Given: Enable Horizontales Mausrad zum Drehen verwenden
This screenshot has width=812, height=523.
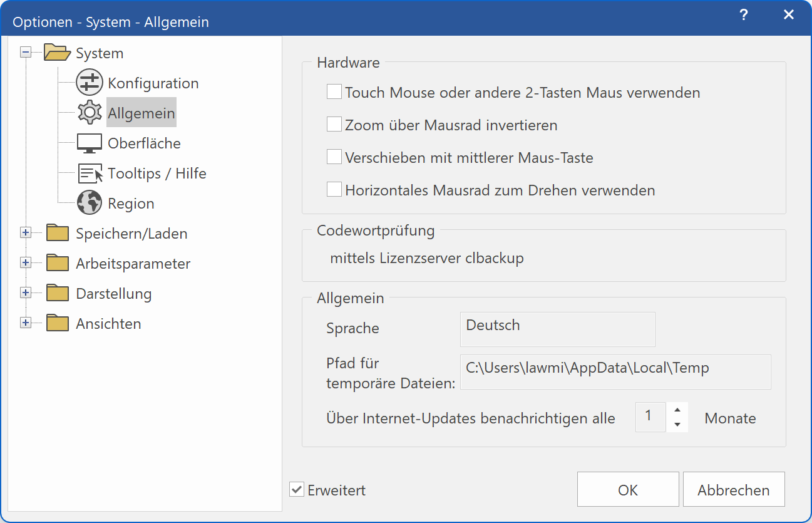Looking at the screenshot, I should pos(334,190).
